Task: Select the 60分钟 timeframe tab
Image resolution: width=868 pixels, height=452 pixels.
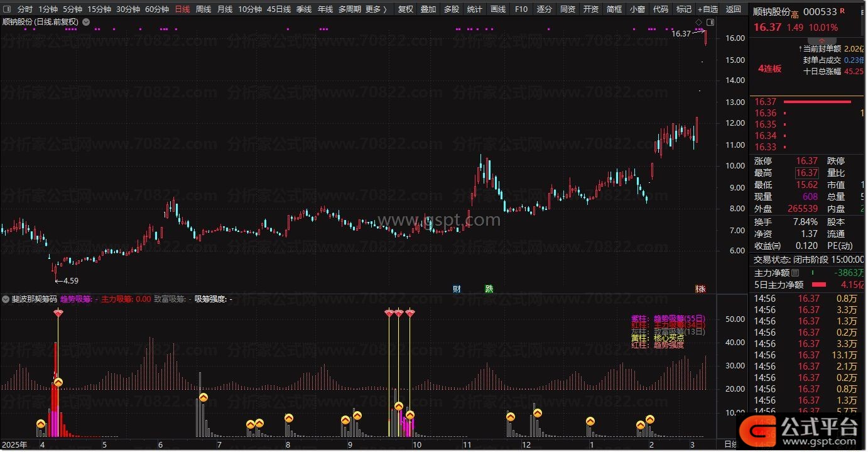Action: click(x=156, y=9)
